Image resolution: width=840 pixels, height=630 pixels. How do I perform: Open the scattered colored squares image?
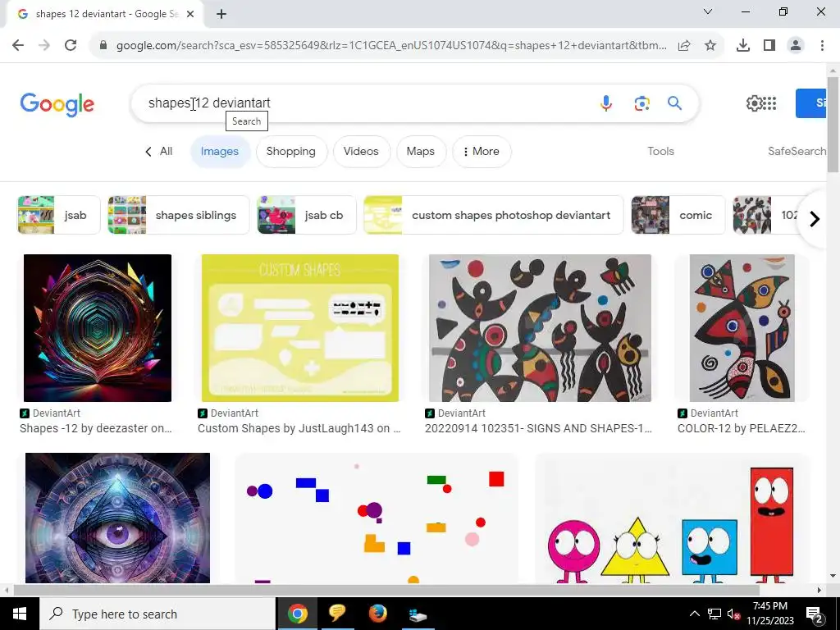[377, 518]
